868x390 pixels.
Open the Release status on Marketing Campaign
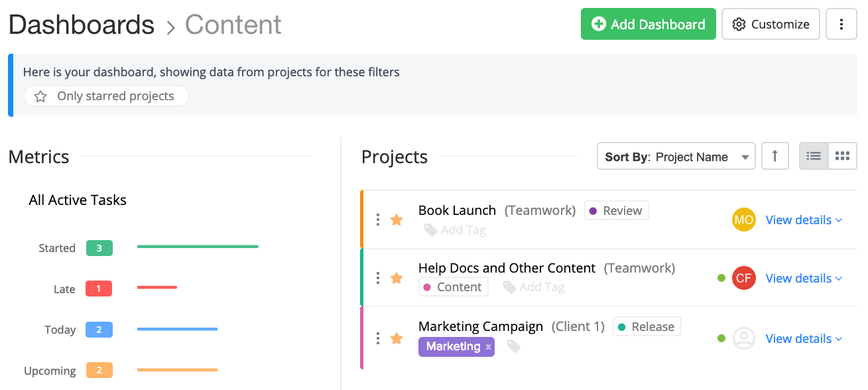coord(647,326)
